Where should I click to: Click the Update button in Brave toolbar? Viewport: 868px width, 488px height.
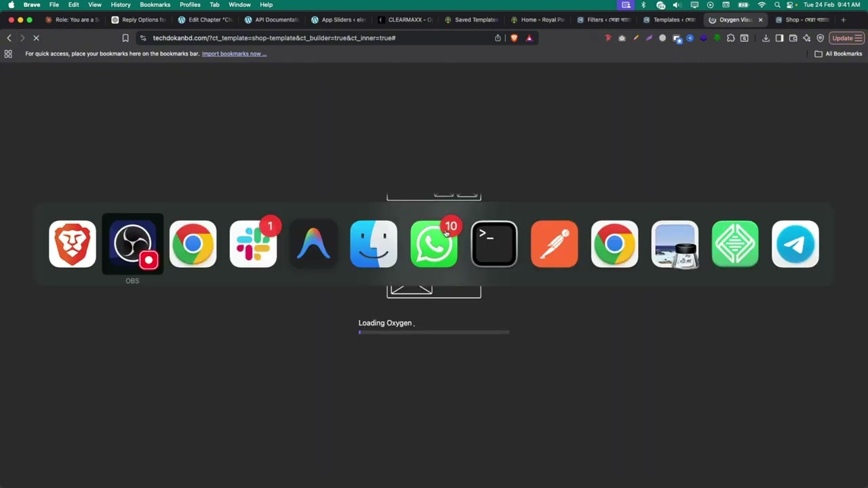point(846,38)
